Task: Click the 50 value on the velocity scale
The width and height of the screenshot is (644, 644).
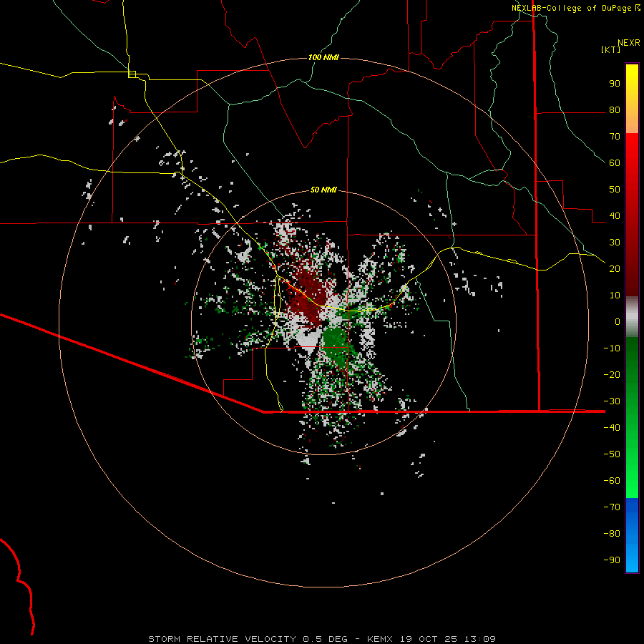Action: (x=615, y=190)
